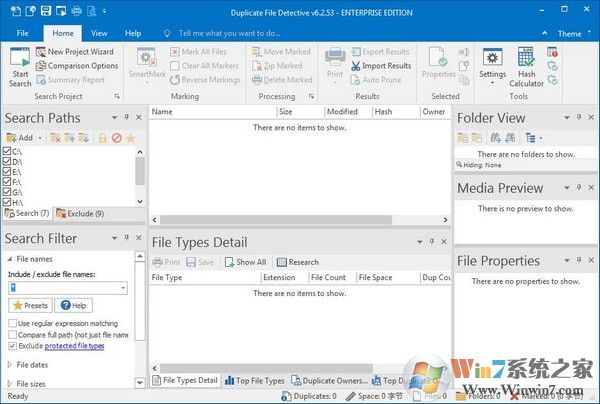
Task: Click the Research button in File Types Detail
Action: 297,262
